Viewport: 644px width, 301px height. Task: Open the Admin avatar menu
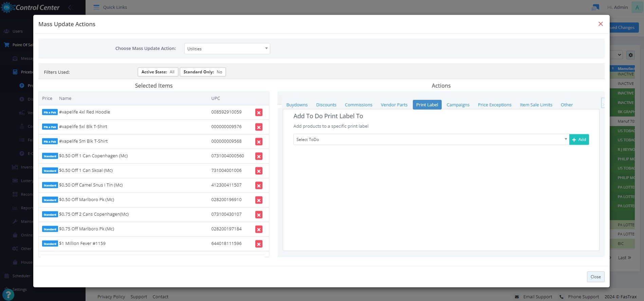click(x=637, y=7)
